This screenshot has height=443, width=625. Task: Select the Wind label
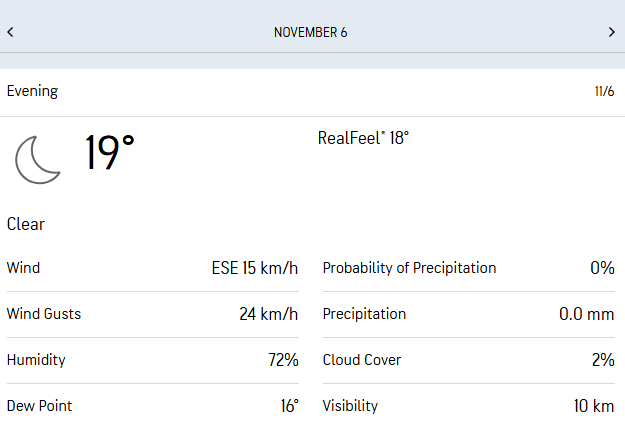(23, 268)
